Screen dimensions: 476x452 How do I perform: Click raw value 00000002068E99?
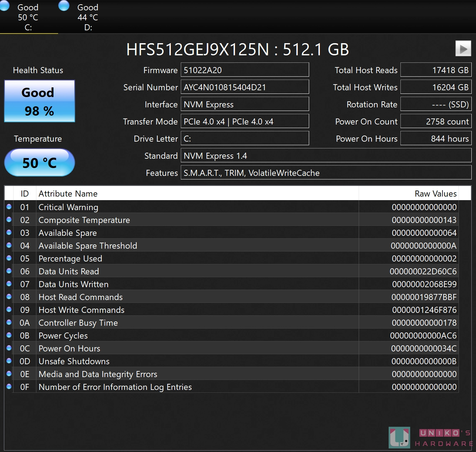point(424,284)
